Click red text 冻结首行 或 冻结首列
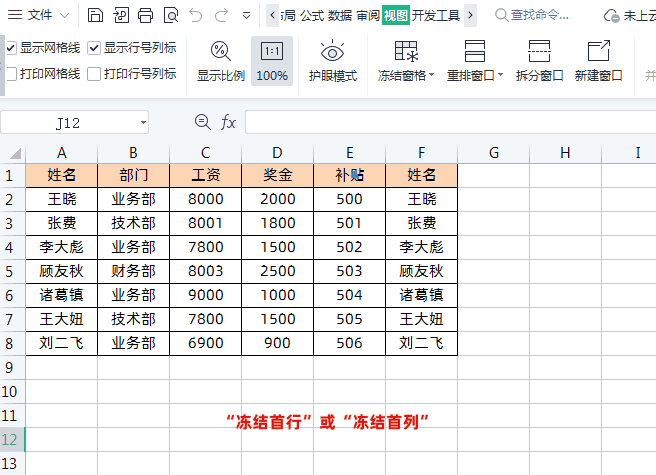The width and height of the screenshot is (656, 475). 327,422
